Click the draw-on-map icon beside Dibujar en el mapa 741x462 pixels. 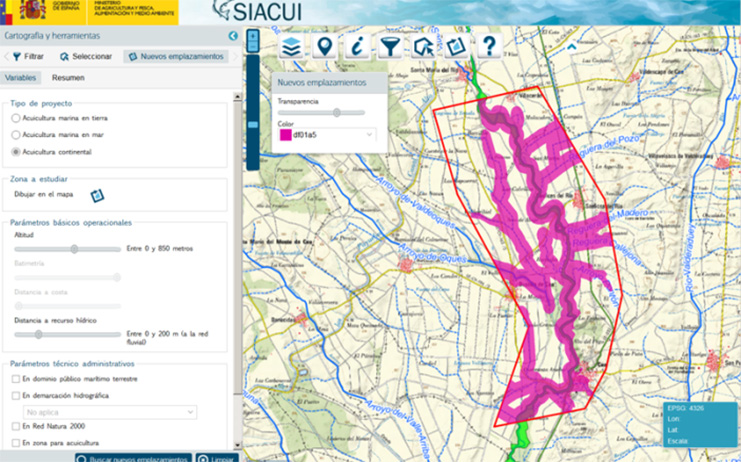97,195
